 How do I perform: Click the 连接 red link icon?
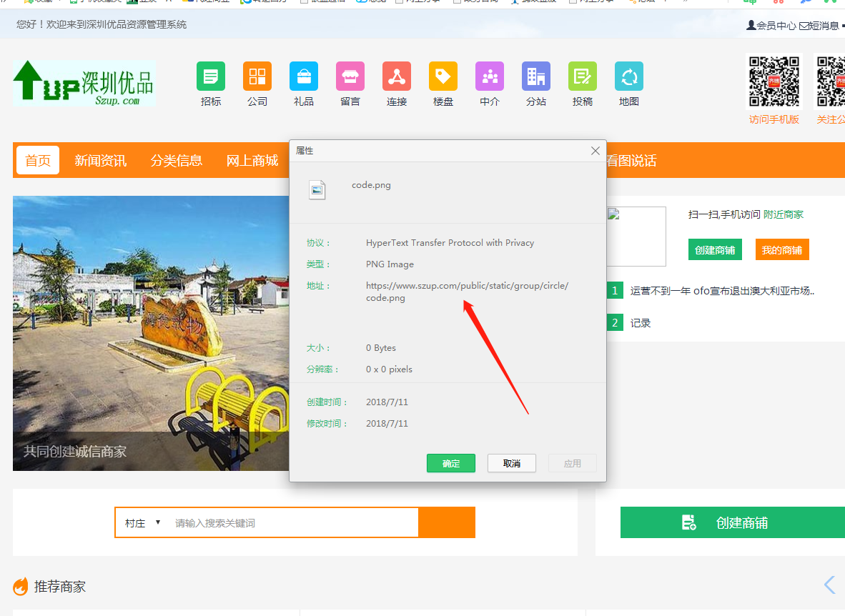pos(397,76)
